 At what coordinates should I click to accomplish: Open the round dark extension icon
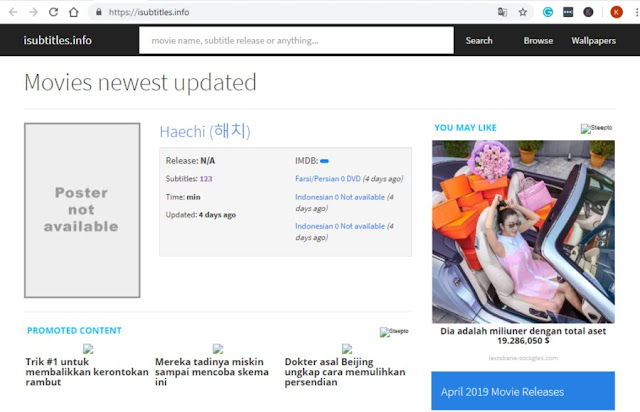pyautogui.click(x=588, y=12)
